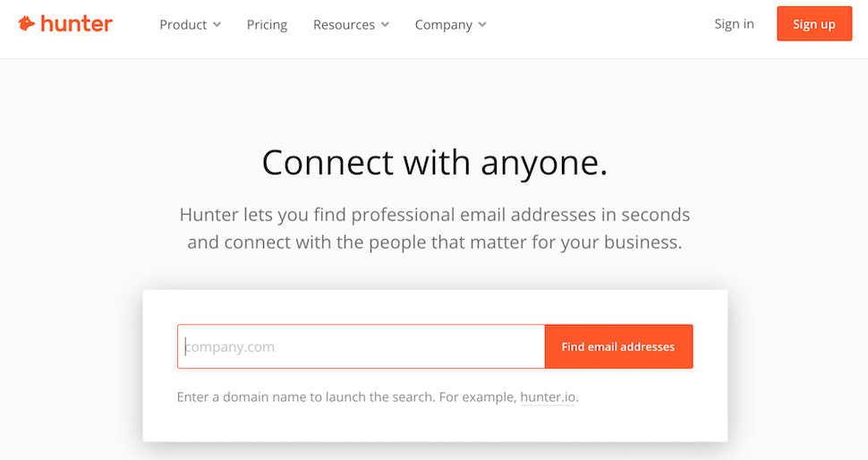Expand the chevron next to Resources
The width and height of the screenshot is (868, 460).
point(385,25)
